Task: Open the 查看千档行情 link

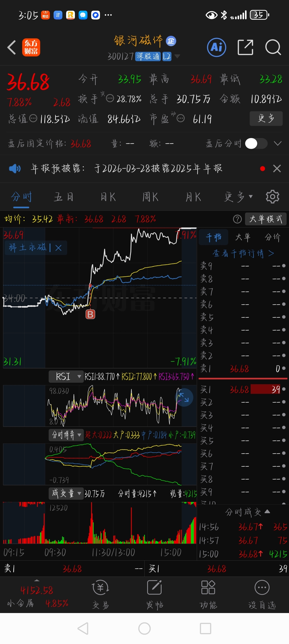Action: point(243,253)
